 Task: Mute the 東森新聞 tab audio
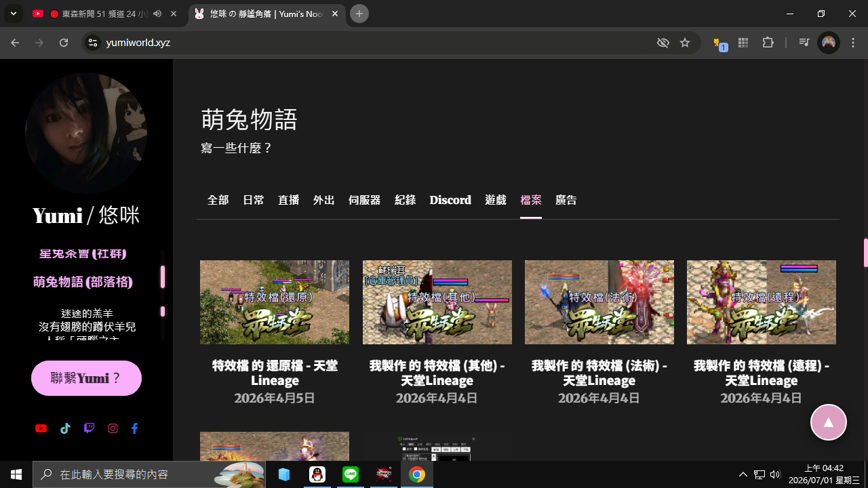tap(157, 14)
